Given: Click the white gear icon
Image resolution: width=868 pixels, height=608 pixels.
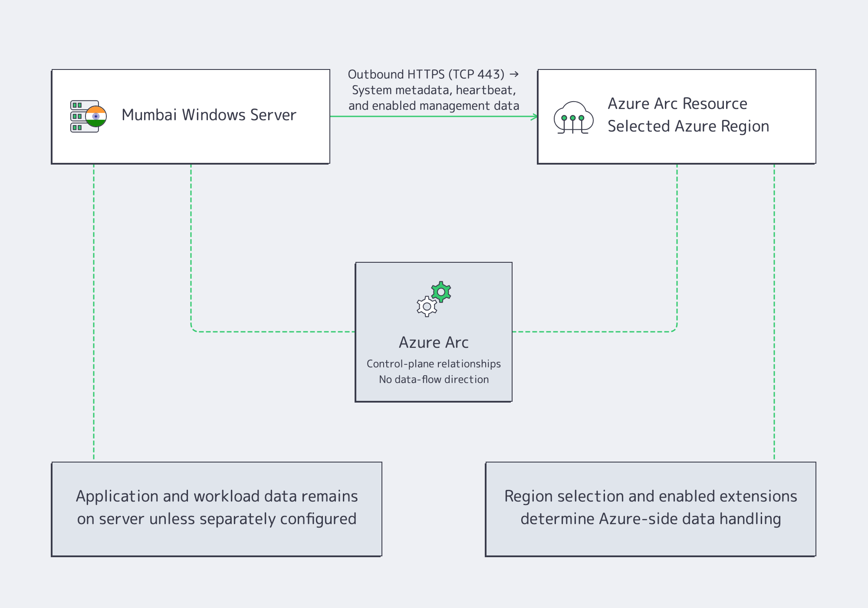Looking at the screenshot, I should pyautogui.click(x=427, y=307).
